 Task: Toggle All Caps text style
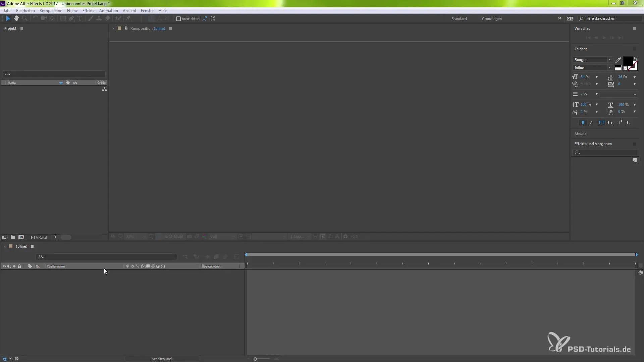point(601,123)
